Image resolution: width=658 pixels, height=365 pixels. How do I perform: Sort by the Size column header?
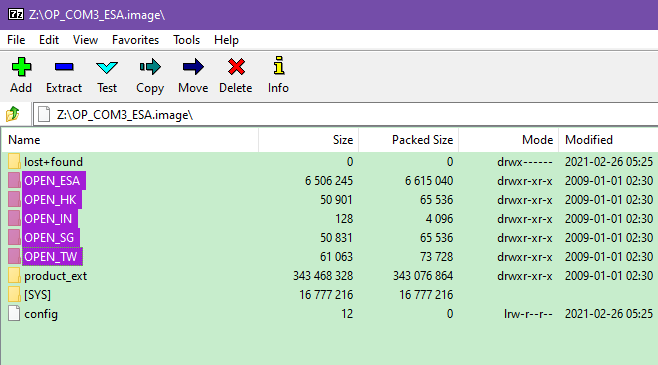pos(308,140)
